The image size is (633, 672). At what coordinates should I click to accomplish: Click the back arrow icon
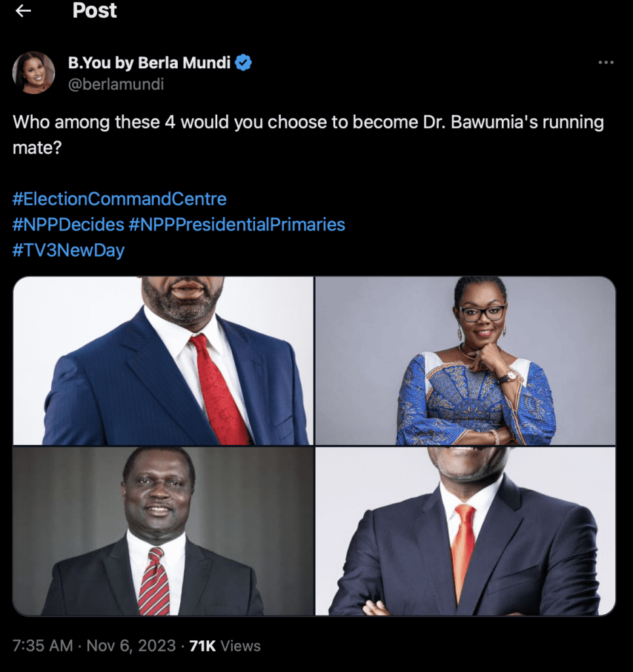(x=23, y=10)
